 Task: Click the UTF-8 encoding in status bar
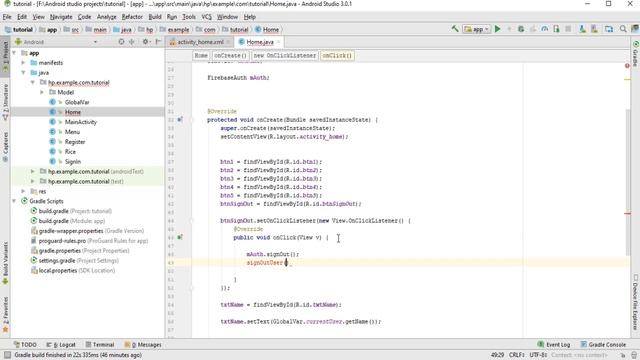tap(538, 355)
